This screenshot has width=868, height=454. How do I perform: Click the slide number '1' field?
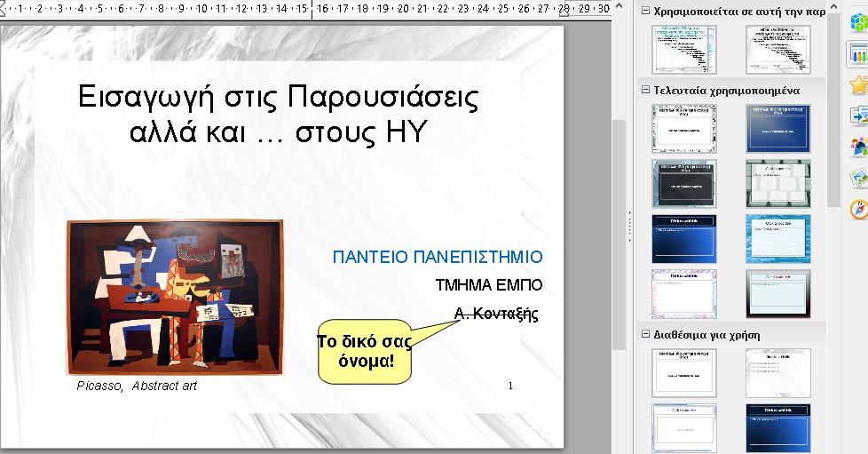(510, 386)
